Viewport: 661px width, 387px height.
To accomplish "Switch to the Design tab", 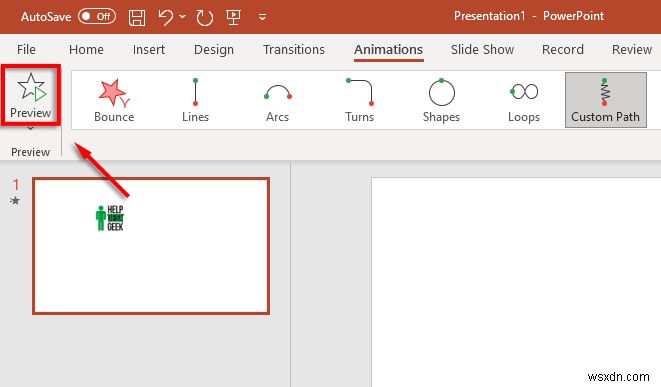I will click(214, 49).
